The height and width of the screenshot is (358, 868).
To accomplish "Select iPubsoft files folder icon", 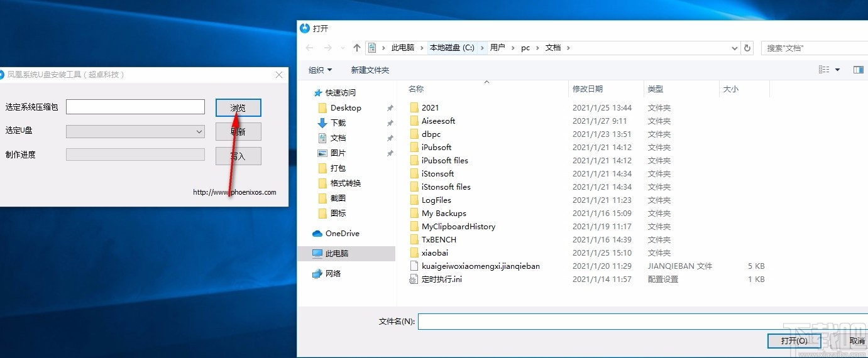I will coord(414,161).
